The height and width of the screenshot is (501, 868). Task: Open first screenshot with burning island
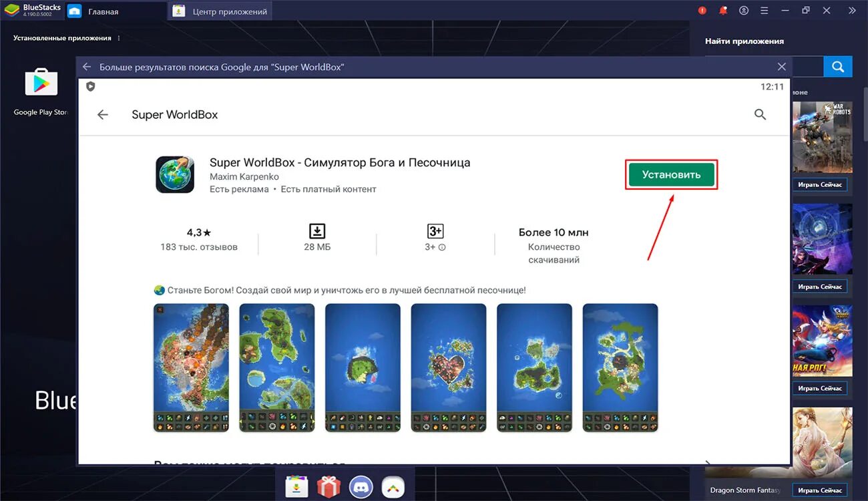(191, 368)
